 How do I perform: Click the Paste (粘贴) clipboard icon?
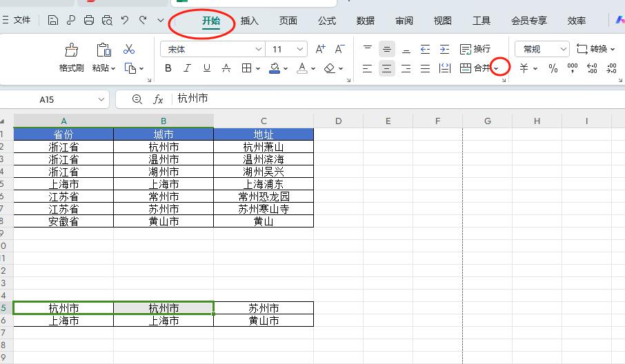pyautogui.click(x=103, y=50)
